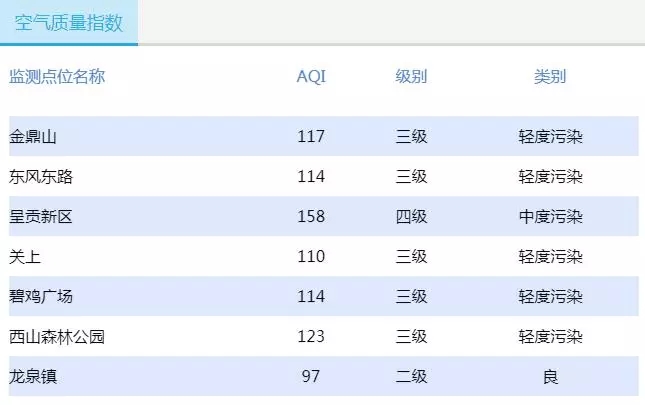
Task: Click the 中度污染 category cell
Action: tap(550, 217)
